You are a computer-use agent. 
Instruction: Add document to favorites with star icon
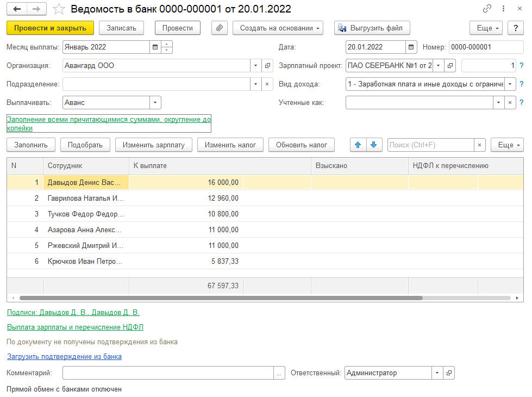(x=59, y=9)
